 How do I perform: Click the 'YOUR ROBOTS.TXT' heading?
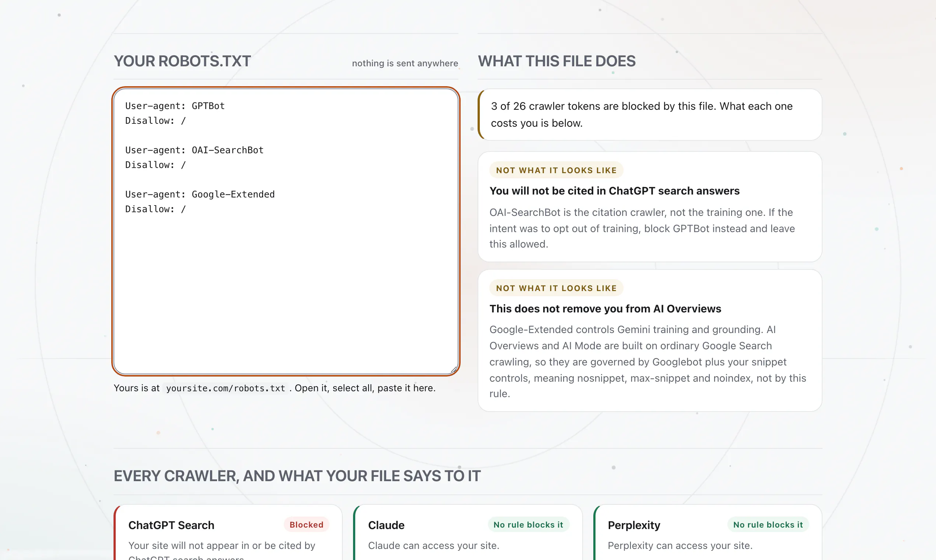coord(182,61)
